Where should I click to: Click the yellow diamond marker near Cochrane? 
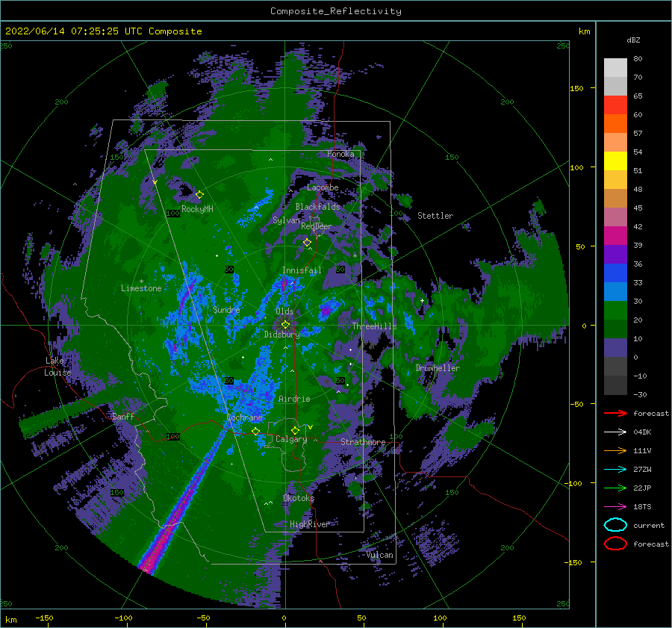(x=255, y=432)
